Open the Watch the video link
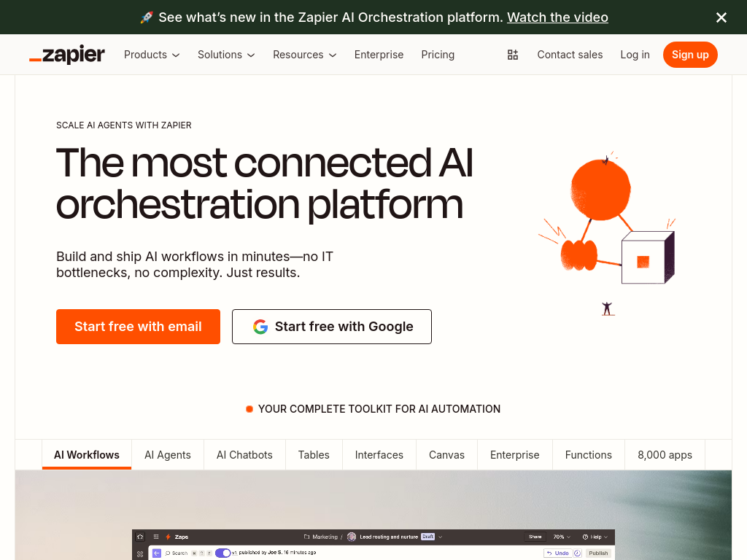Screen dimensions: 747x560 (557, 17)
